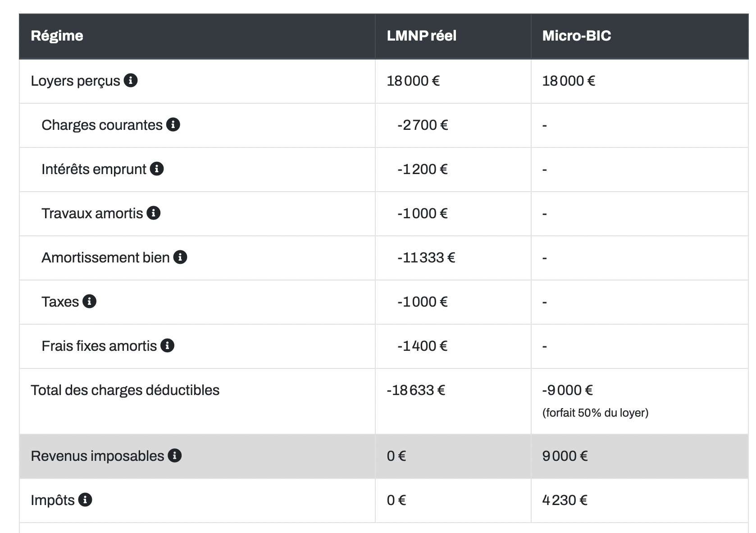Click info icon beside Revenus imposables

pyautogui.click(x=174, y=455)
